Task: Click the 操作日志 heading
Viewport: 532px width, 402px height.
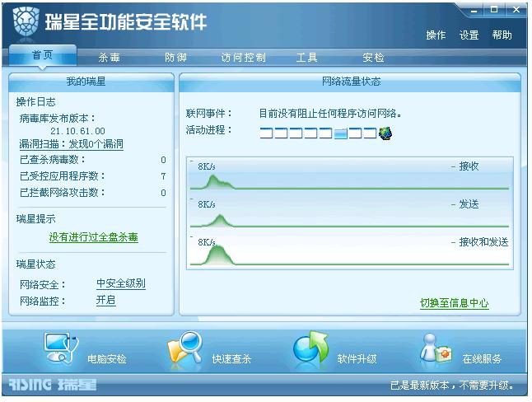Action: [x=35, y=102]
